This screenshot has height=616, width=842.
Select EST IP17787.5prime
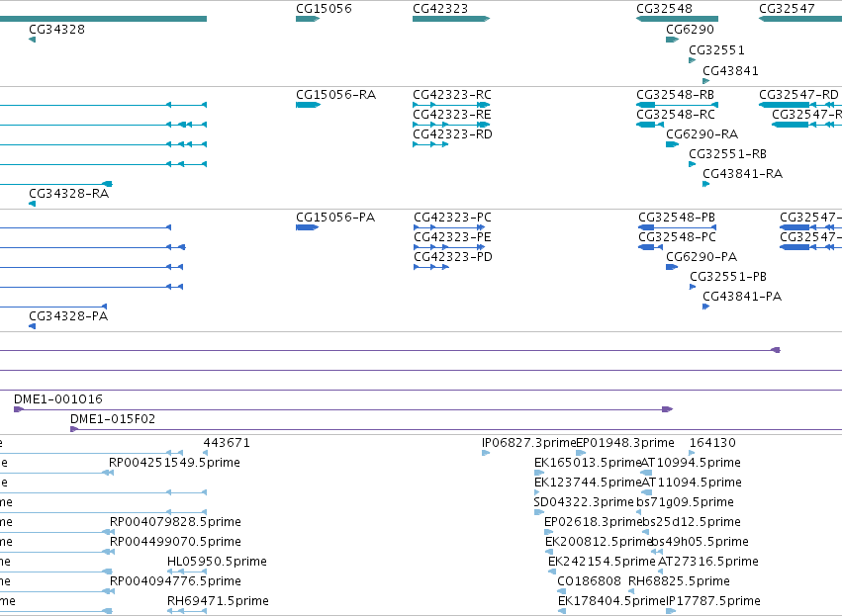(x=713, y=601)
